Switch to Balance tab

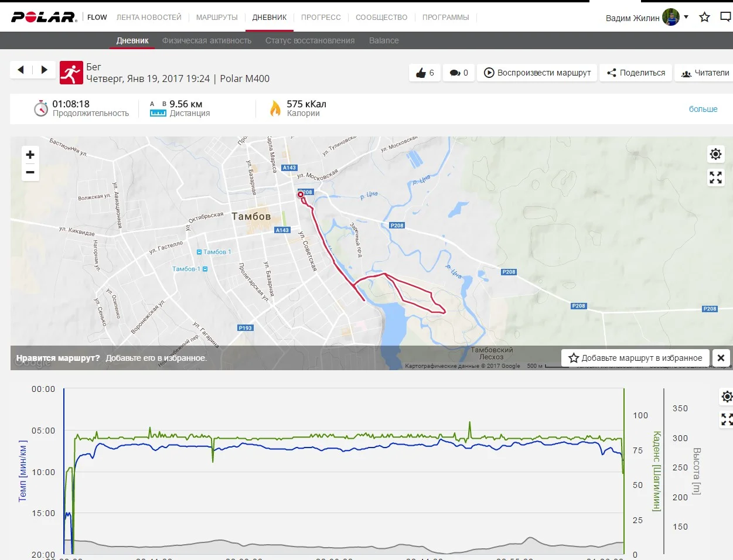384,40
